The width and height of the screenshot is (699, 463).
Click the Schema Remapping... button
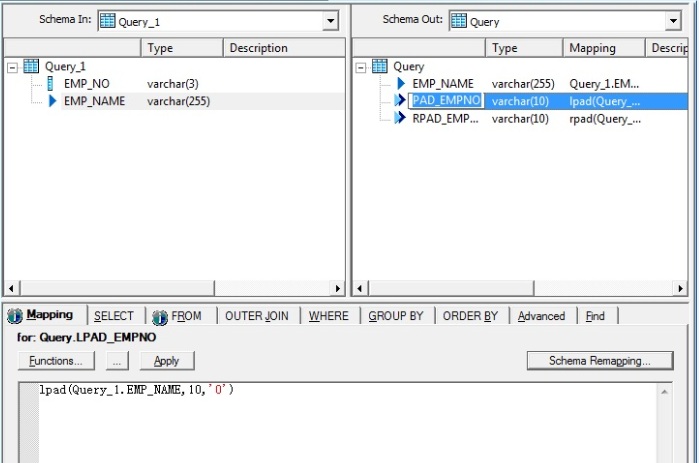point(600,361)
